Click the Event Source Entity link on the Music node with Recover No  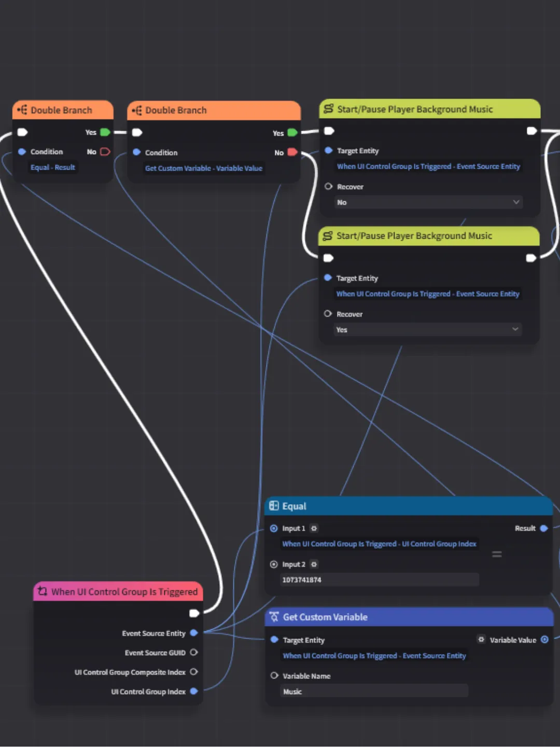428,167
